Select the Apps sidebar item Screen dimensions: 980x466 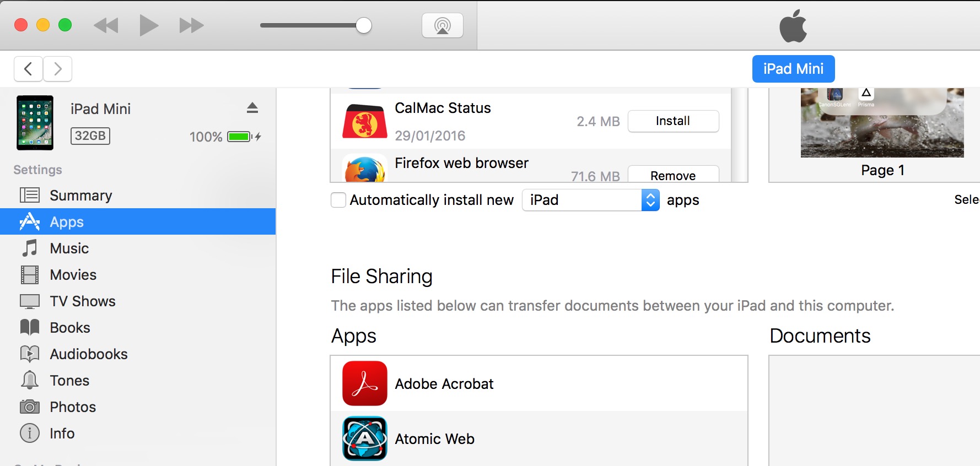tap(138, 222)
